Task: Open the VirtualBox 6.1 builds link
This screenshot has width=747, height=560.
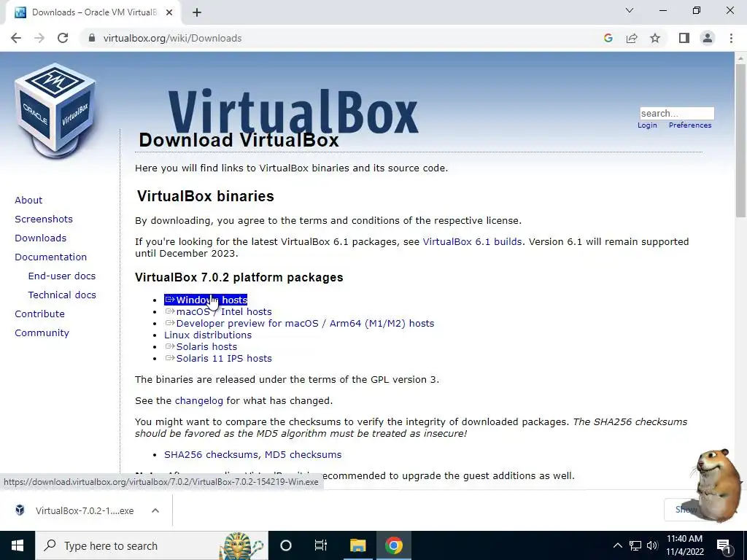Action: (472, 242)
